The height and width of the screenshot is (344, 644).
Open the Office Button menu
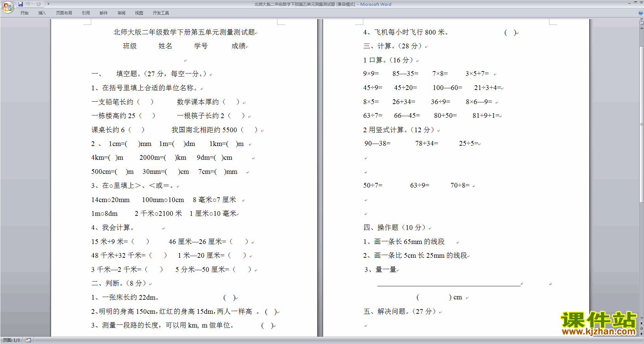click(x=7, y=7)
